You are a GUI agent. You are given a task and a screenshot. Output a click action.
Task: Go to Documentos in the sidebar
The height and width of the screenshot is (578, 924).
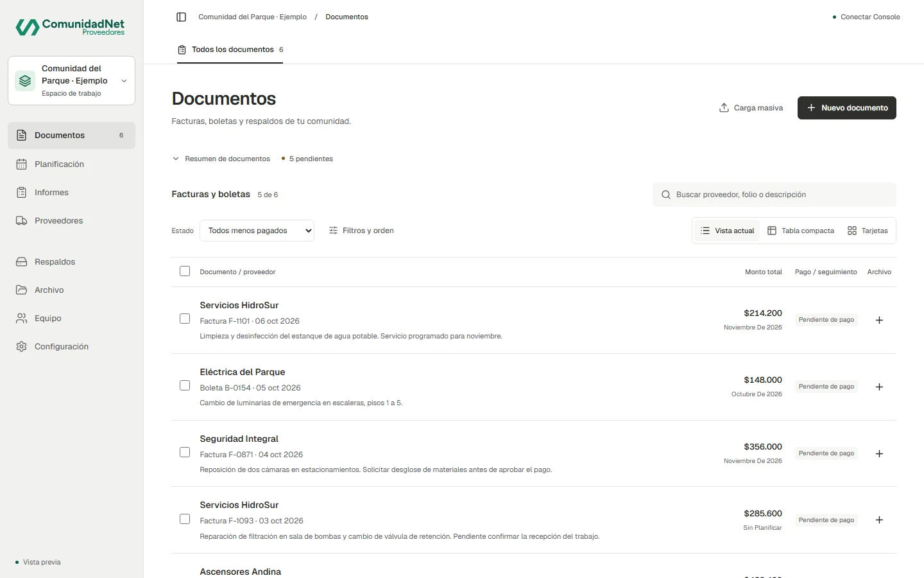coord(72,136)
